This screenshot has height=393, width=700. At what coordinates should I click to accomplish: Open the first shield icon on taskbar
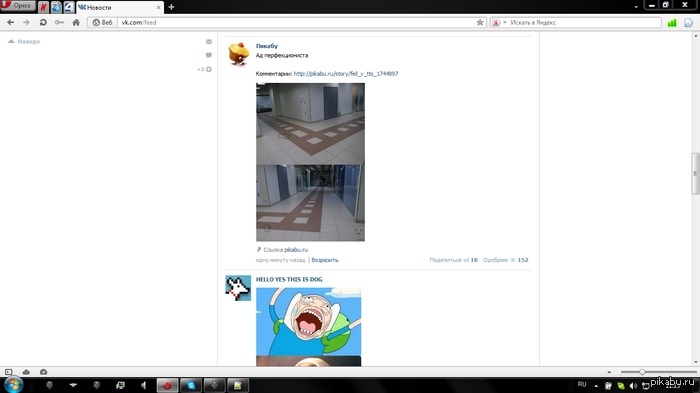(x=50, y=385)
